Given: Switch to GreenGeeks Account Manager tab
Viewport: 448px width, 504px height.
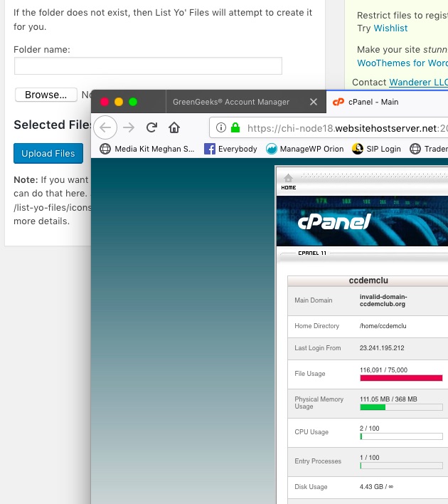Looking at the screenshot, I should click(245, 102).
